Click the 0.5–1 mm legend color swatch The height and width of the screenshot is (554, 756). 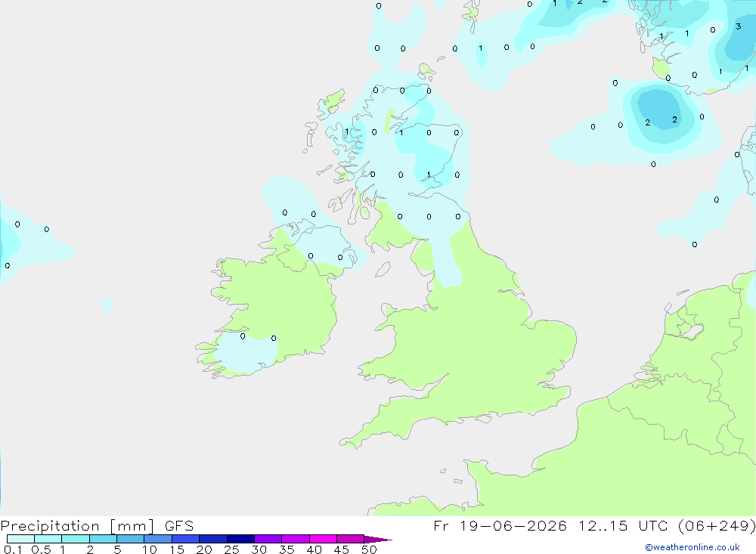pos(48,539)
